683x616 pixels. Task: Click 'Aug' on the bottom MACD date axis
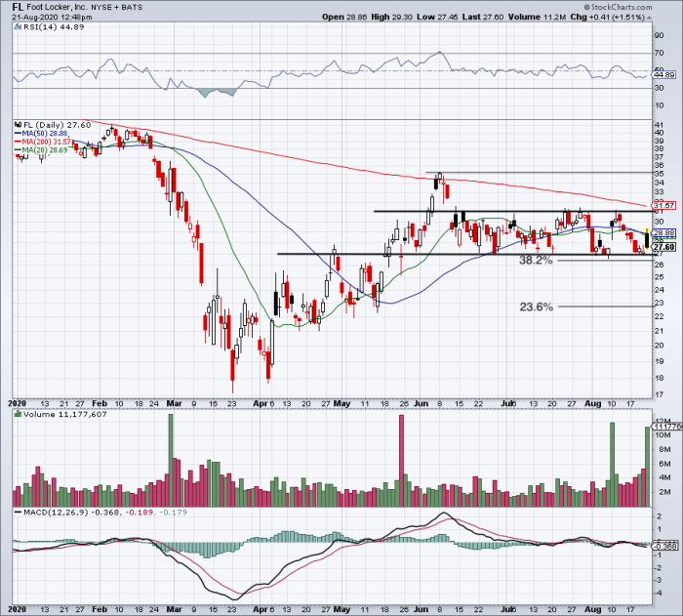point(592,609)
